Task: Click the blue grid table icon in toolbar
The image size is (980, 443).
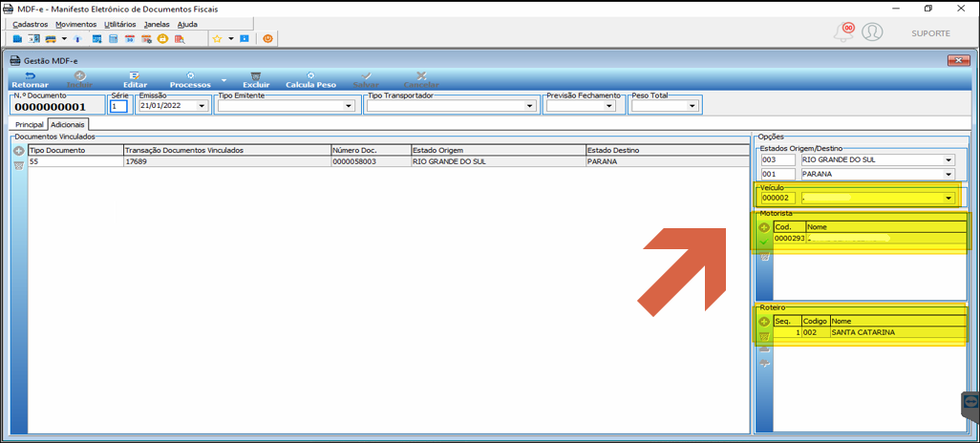Action: pos(96,39)
